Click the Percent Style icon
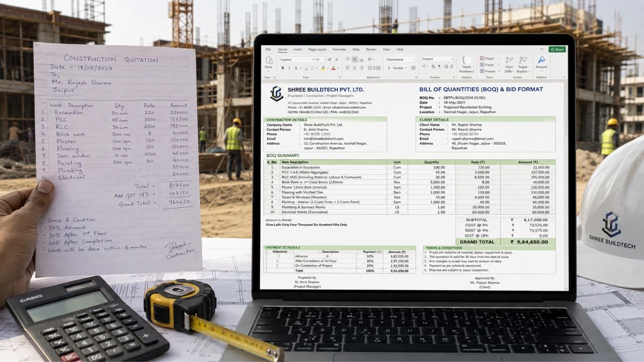This screenshot has height=362, width=644. coord(433,66)
